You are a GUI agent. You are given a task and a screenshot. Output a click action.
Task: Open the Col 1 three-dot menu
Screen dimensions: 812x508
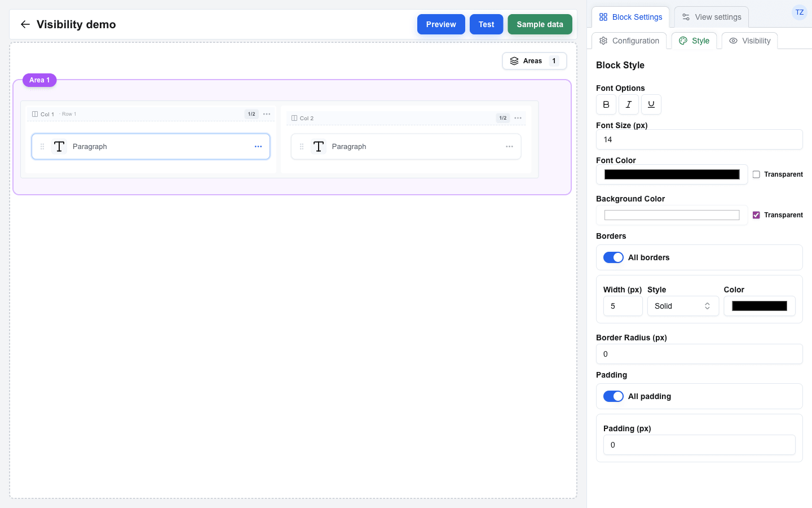coord(267,114)
